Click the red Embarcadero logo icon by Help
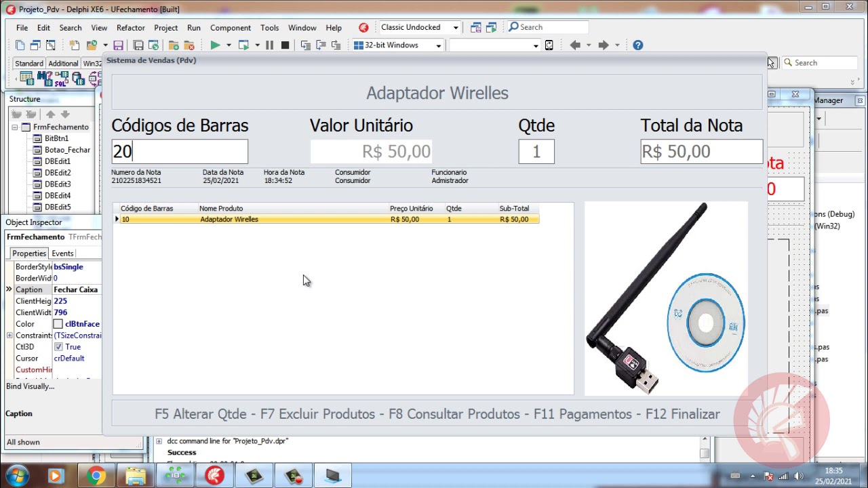Screen dimensions: 868x488 (x=363, y=28)
